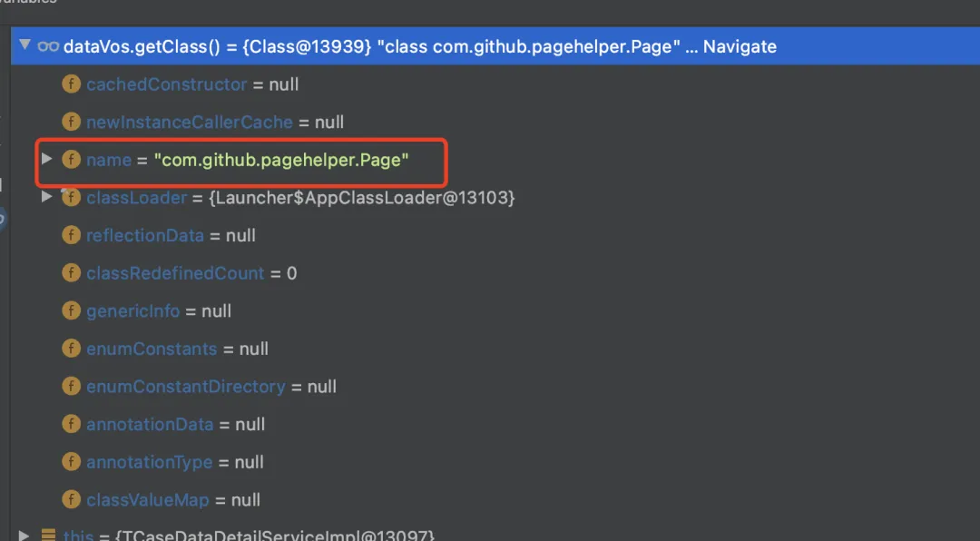Click the field icon next to annotationData
Image resolution: width=980 pixels, height=541 pixels.
pos(72,424)
